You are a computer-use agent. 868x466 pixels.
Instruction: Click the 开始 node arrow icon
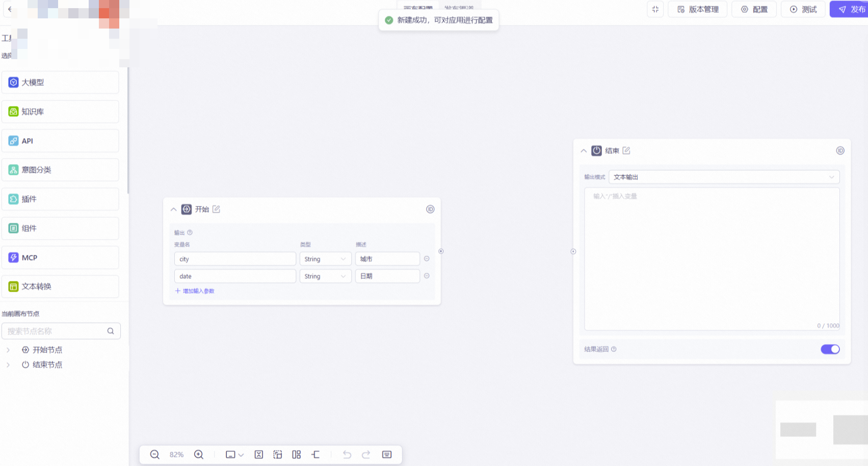(x=187, y=209)
